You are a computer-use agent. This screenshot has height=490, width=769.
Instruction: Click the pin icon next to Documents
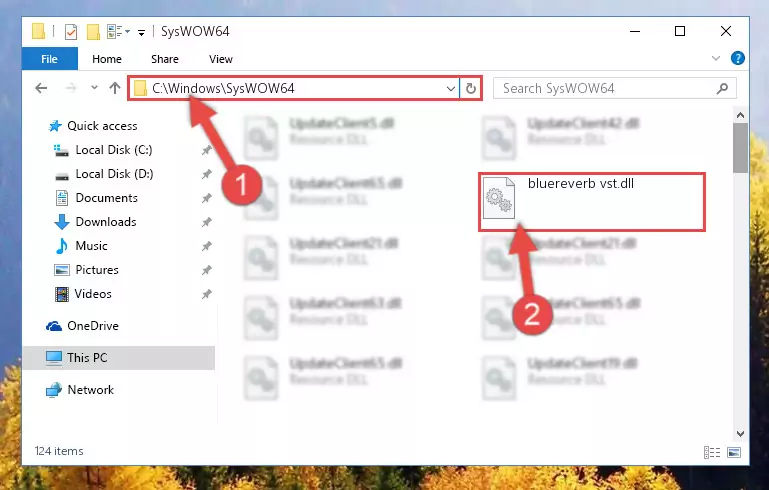pos(206,198)
